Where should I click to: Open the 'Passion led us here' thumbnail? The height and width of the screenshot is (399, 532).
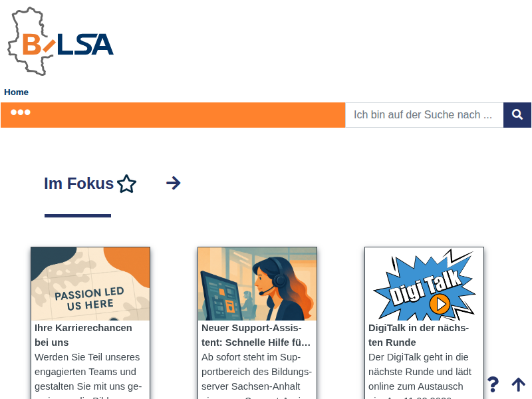tap(90, 284)
